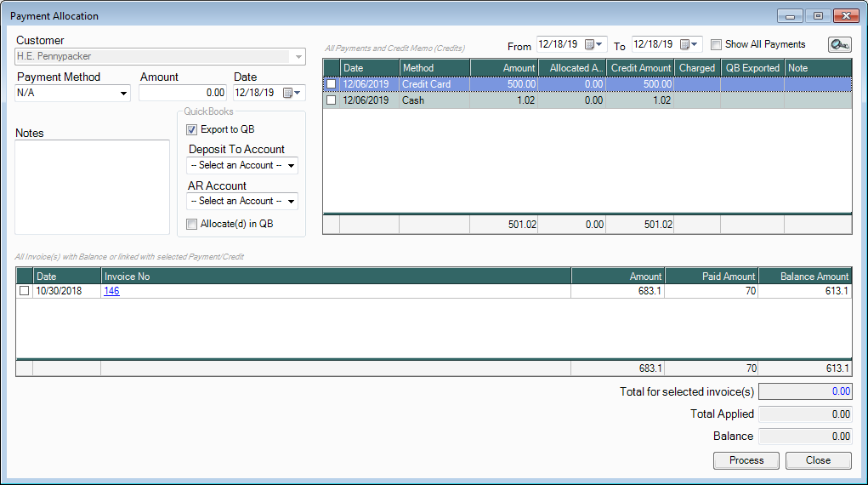Check the box for the Cash payment row

pyautogui.click(x=332, y=100)
